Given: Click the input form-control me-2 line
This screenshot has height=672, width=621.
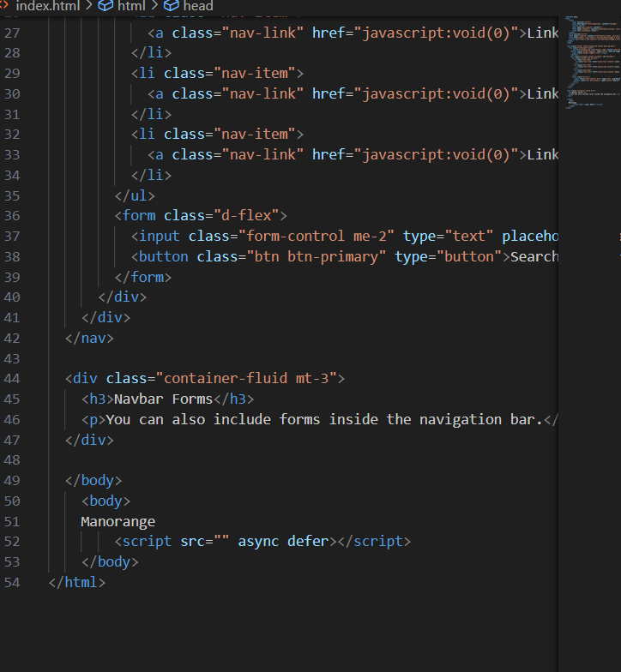Looking at the screenshot, I should pos(345,237).
